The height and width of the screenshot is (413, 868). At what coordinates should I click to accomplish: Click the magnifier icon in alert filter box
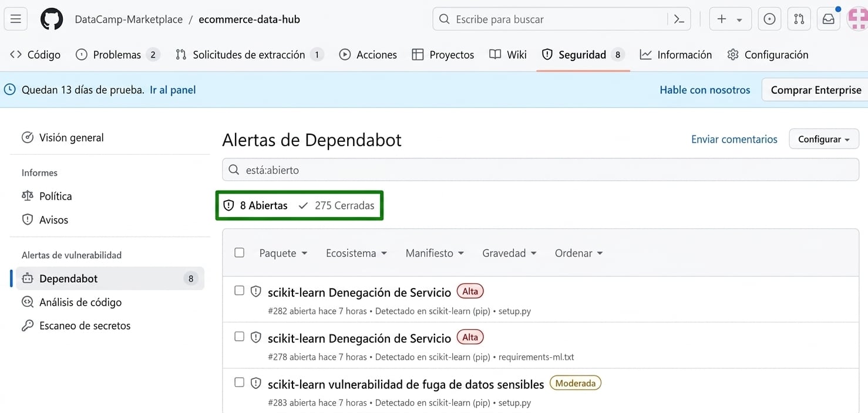pyautogui.click(x=234, y=170)
